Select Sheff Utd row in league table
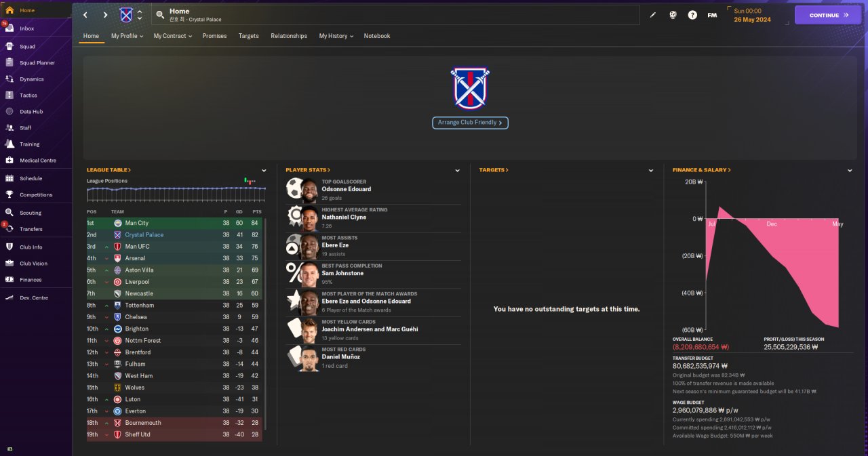Viewport: 868px width, 456px height. 174,434
